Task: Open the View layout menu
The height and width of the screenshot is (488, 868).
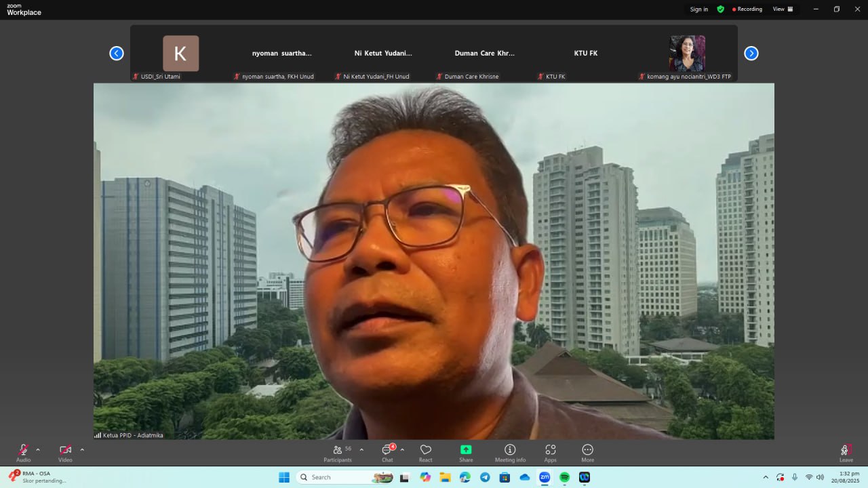Action: (783, 9)
